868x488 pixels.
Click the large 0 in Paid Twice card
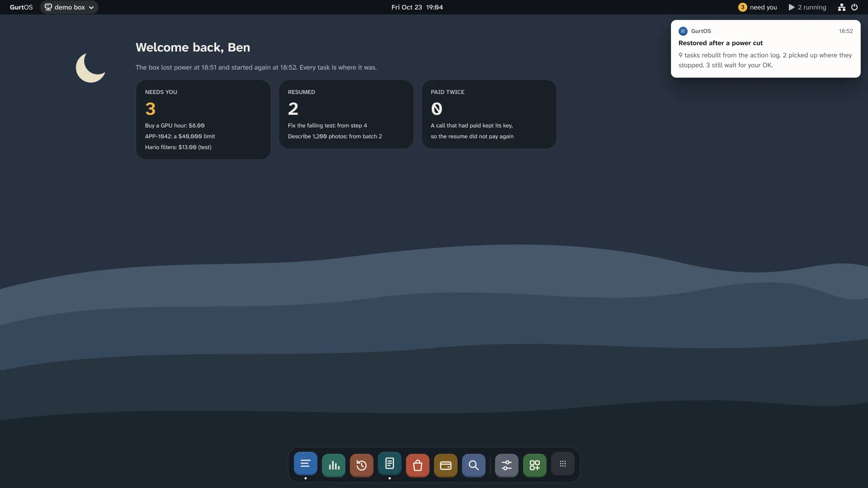[437, 109]
